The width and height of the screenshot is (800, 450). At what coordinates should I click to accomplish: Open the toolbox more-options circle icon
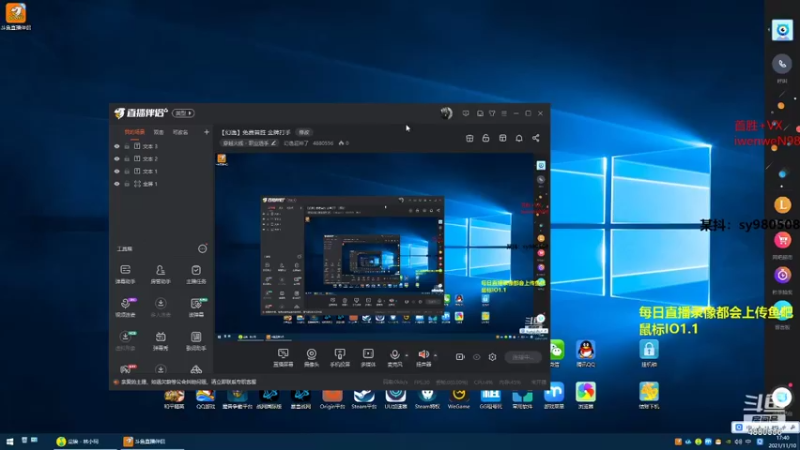click(203, 249)
